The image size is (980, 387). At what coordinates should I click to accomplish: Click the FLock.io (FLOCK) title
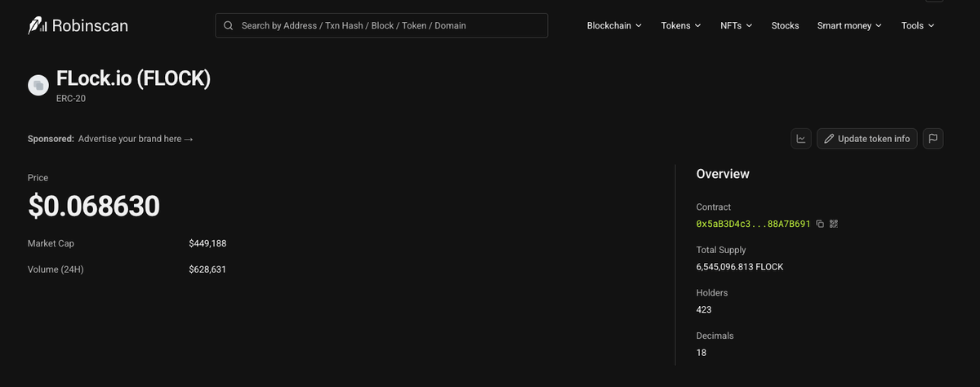[x=134, y=79]
